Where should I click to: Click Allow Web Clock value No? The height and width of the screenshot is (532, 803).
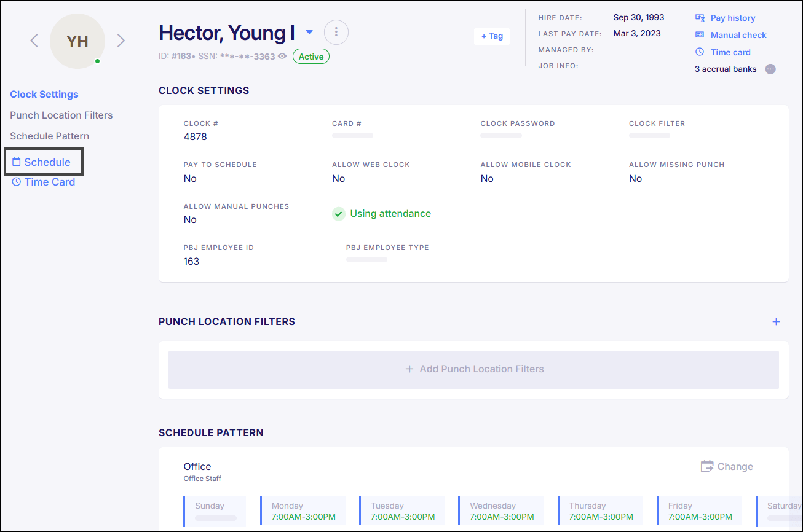pos(339,178)
